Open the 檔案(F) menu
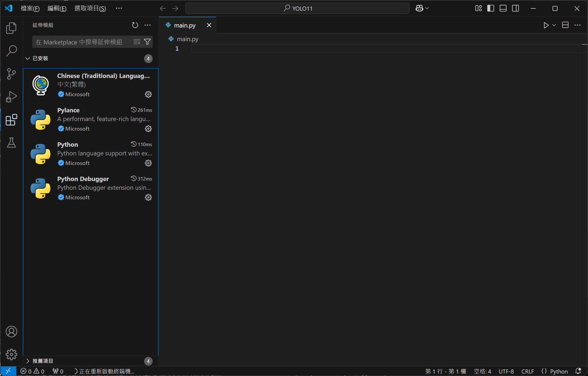This screenshot has height=376, width=588. pyautogui.click(x=30, y=8)
